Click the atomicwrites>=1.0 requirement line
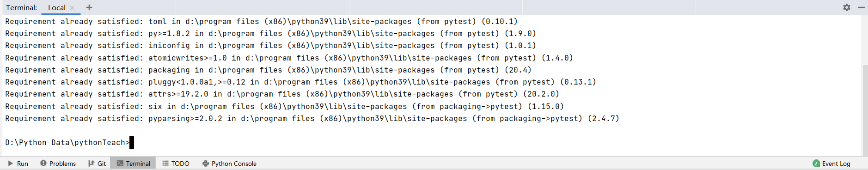This screenshot has height=170, width=868. (289, 58)
